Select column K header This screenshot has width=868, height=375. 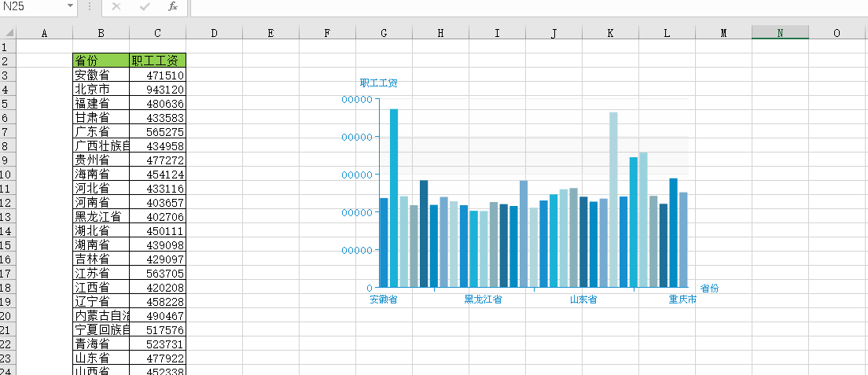pos(610,33)
